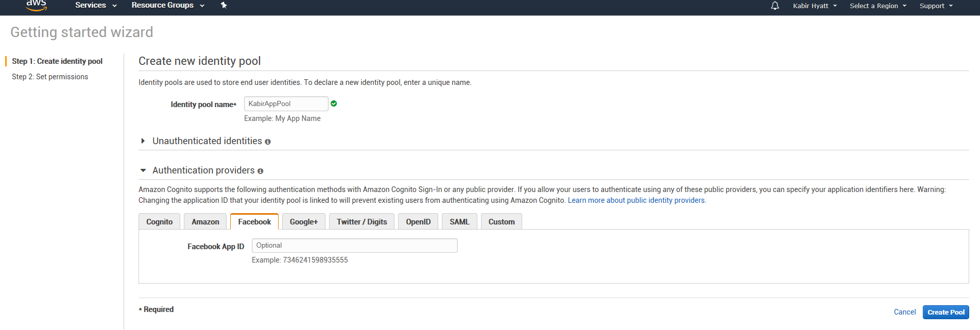This screenshot has width=980, height=330.
Task: Open the Kabir Hyatt account menu
Action: coord(815,6)
